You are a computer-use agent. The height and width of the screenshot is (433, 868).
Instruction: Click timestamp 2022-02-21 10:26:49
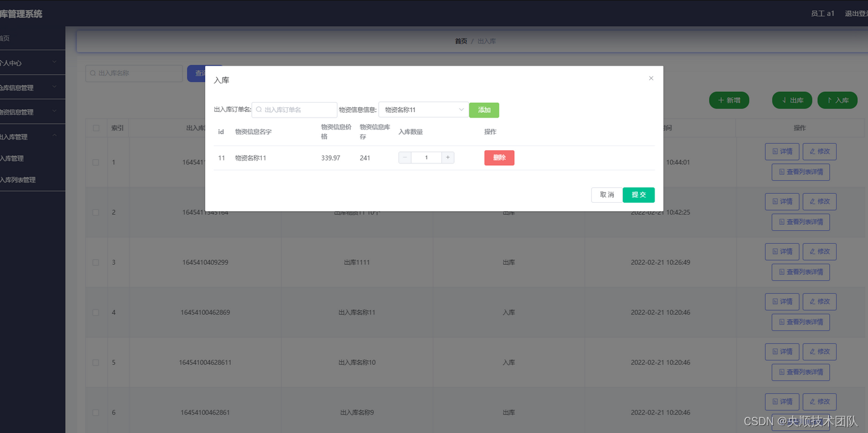pyautogui.click(x=660, y=262)
